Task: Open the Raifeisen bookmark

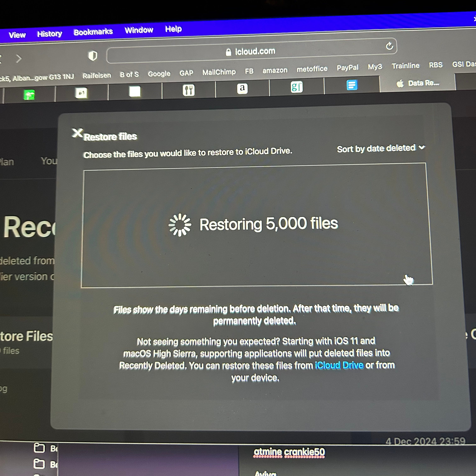Action: point(97,76)
